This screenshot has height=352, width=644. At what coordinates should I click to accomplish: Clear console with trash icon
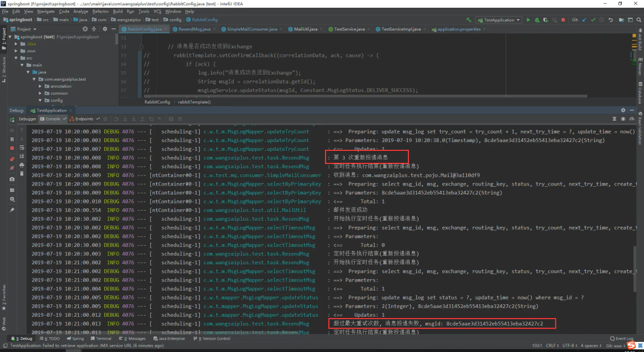pyautogui.click(x=22, y=174)
